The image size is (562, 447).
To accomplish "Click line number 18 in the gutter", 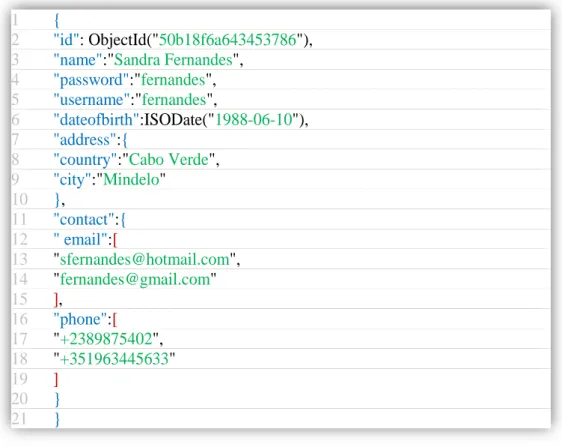I will coord(19,359).
